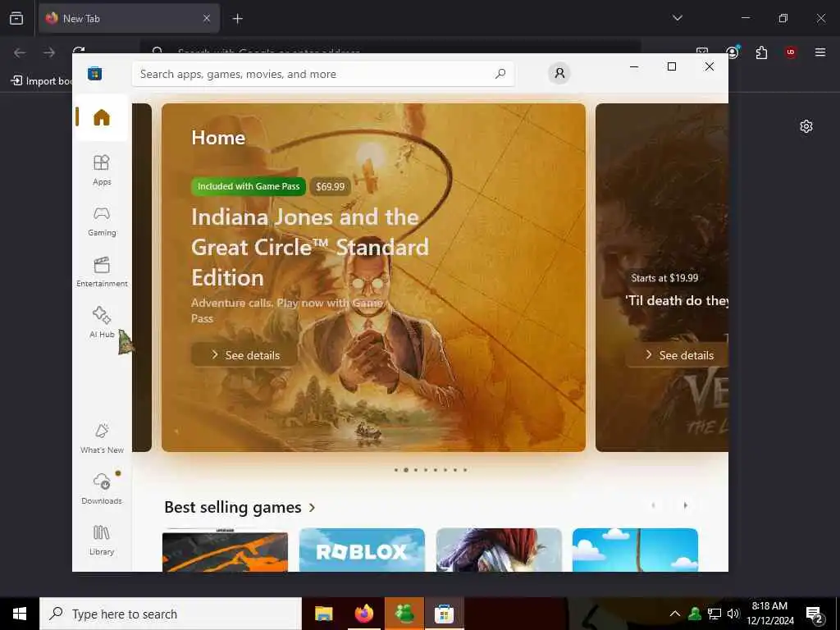See details for Indiana Jones

point(244,354)
